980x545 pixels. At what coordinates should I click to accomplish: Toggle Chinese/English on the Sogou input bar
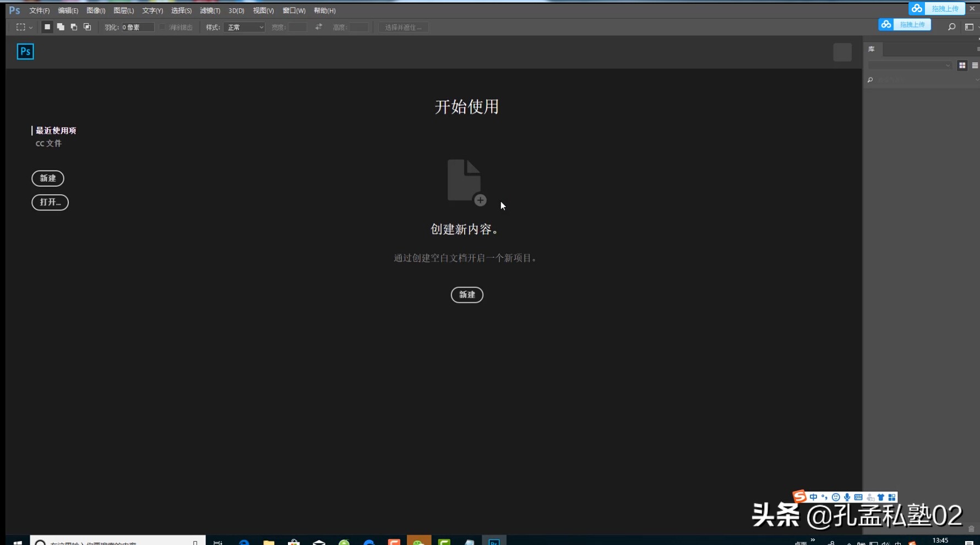[814, 497]
